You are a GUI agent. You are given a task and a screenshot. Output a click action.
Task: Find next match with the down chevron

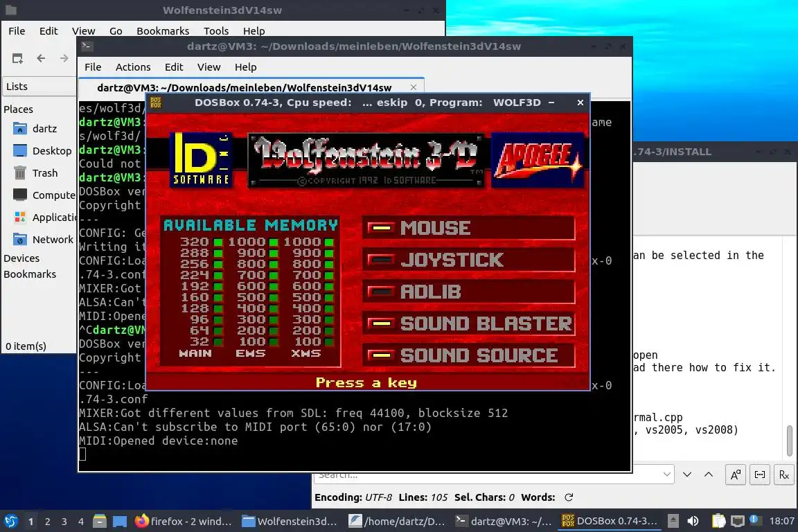click(x=687, y=475)
